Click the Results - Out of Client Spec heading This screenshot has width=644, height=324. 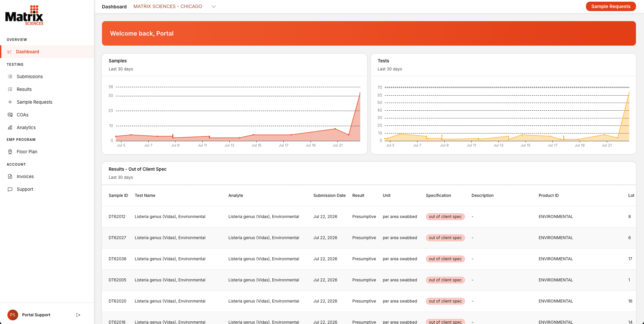(x=138, y=169)
